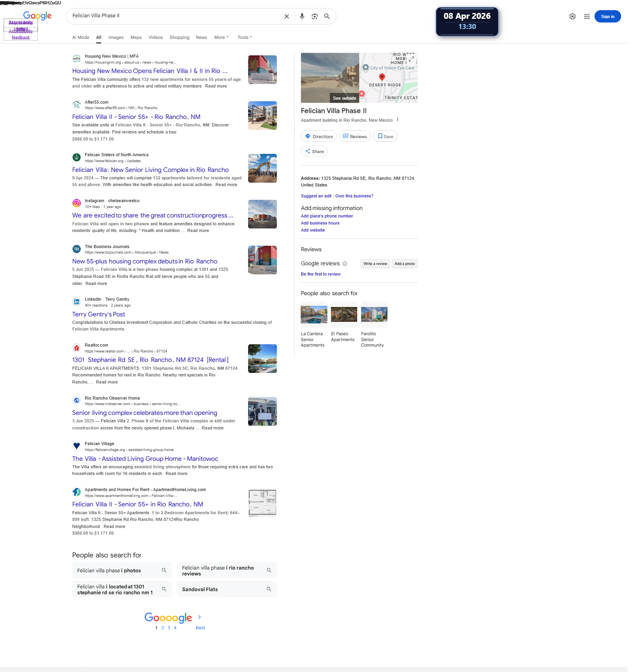Open the excavator thumbnail of Felician Sisters result
This screenshot has height=672, width=632.
coord(263,168)
